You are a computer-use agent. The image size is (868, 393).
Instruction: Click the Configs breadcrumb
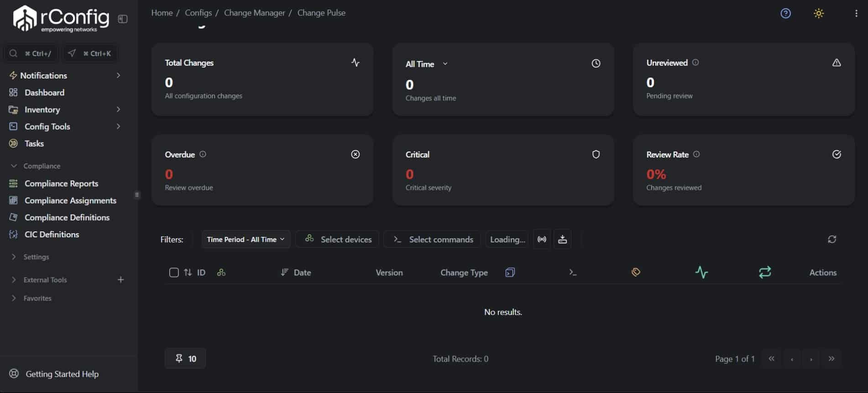pos(198,13)
